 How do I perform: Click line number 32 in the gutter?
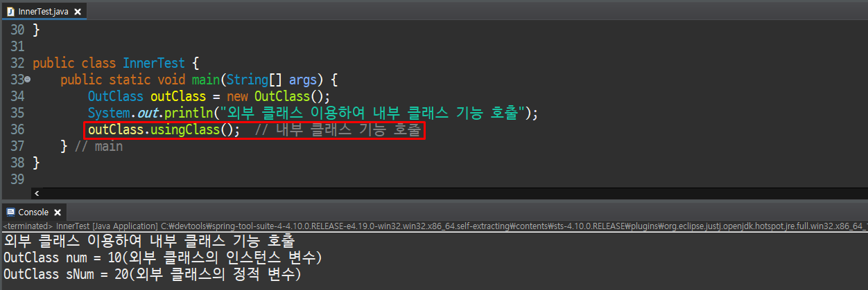point(17,63)
